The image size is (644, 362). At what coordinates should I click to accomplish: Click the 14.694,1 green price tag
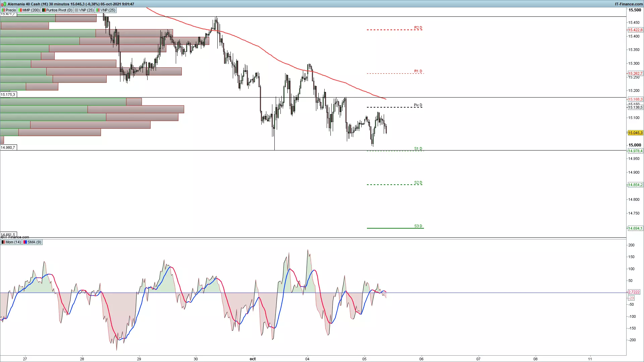tap(635, 228)
